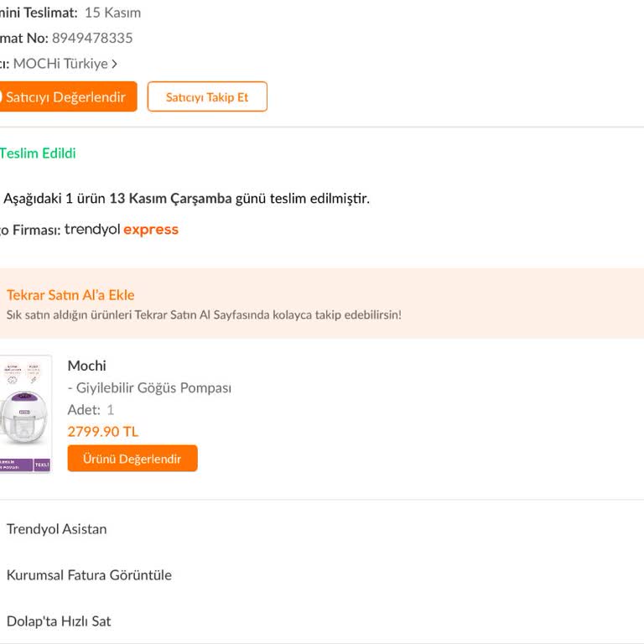Click the 2799.90 TL price
The width and height of the screenshot is (644, 644).
[103, 432]
